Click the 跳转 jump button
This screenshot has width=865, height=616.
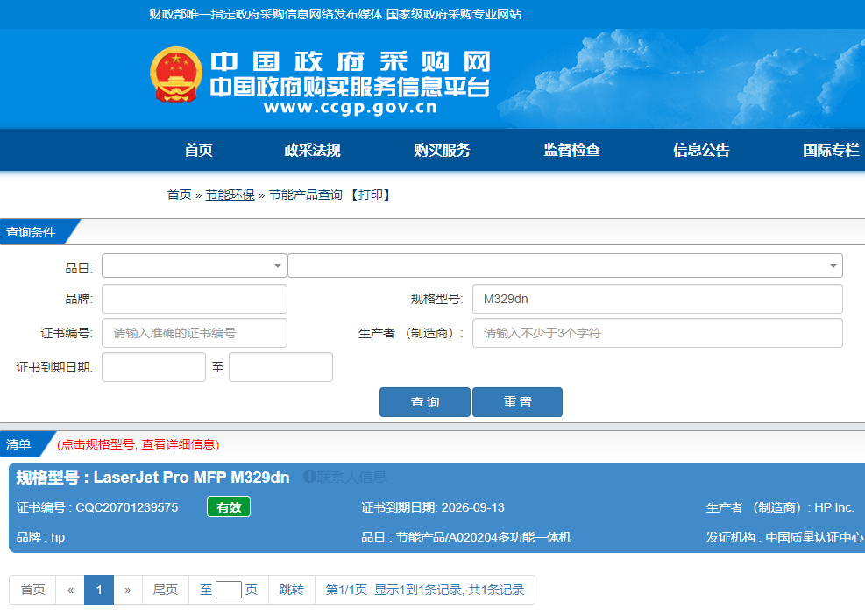coord(291,590)
